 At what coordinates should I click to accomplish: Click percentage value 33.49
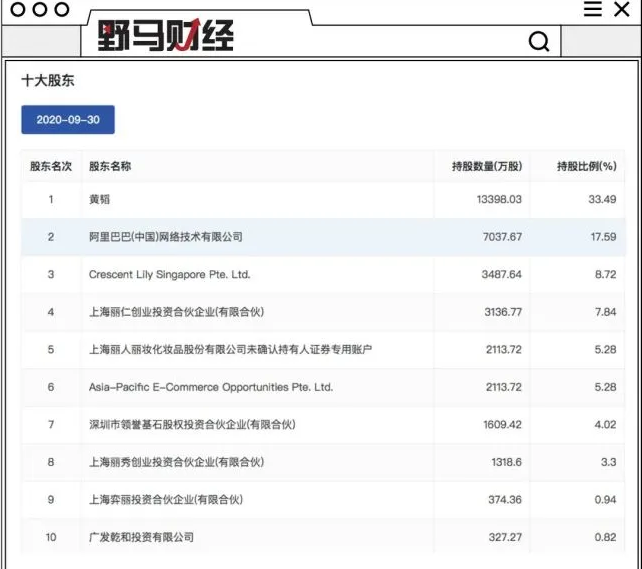click(602, 199)
